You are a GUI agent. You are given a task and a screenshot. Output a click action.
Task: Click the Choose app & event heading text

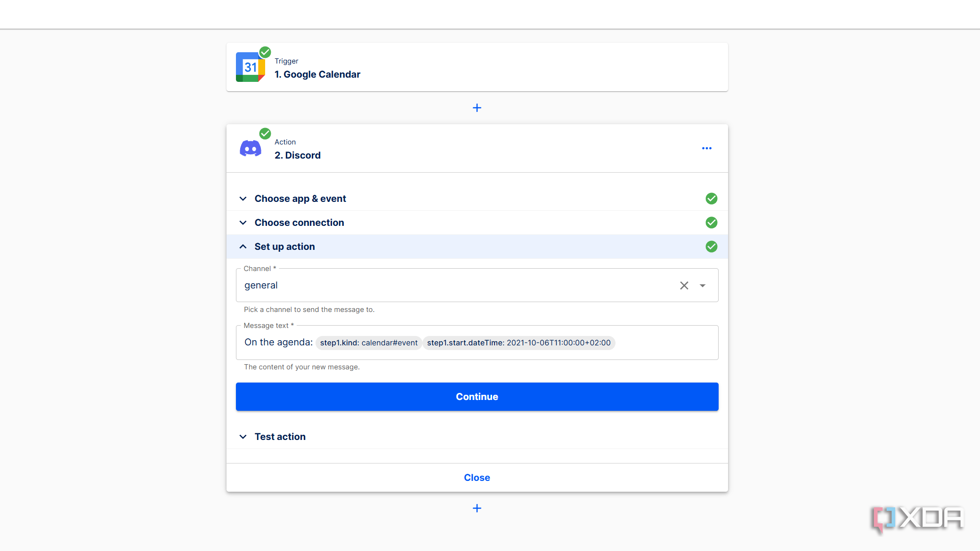point(300,199)
